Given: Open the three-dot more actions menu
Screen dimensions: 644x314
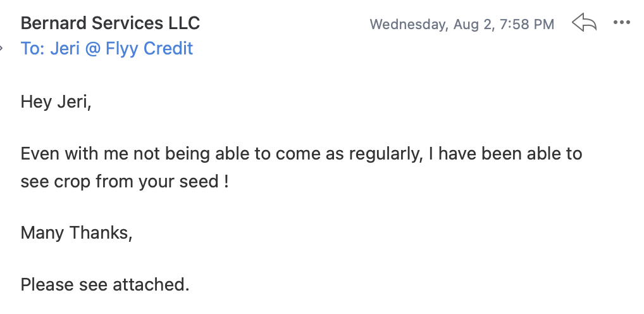Looking at the screenshot, I should [621, 23].
